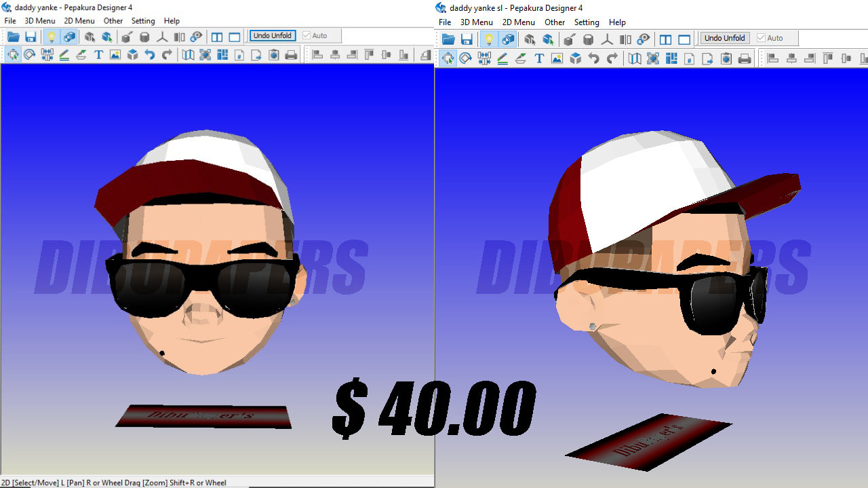Click the cylinder icon in left window
The height and width of the screenshot is (488, 868).
coord(144,37)
